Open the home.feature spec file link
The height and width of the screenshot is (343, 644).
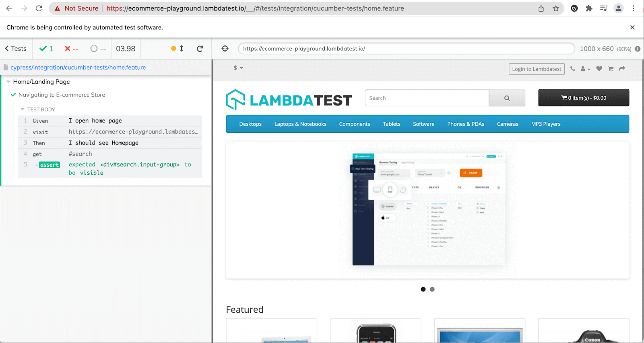point(78,68)
